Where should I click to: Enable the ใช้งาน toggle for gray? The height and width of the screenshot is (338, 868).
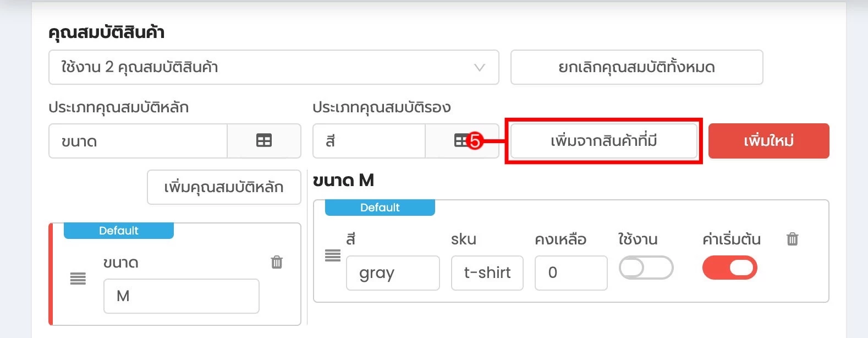(646, 268)
